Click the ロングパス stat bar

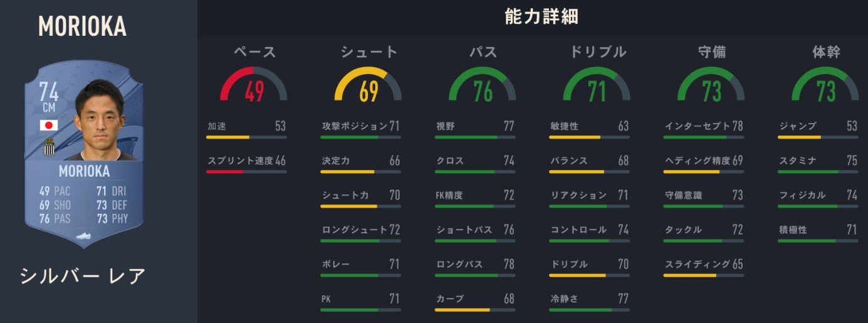click(x=475, y=275)
